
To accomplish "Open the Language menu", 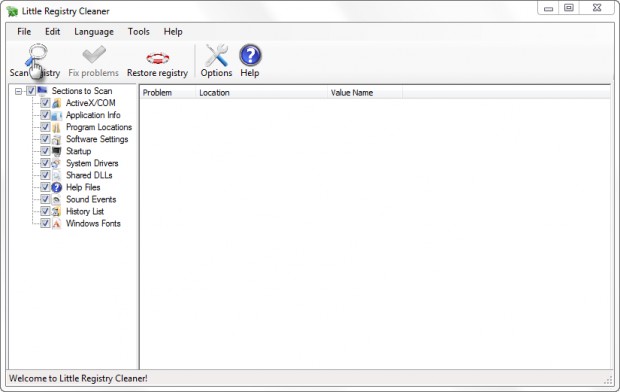I will tap(94, 32).
